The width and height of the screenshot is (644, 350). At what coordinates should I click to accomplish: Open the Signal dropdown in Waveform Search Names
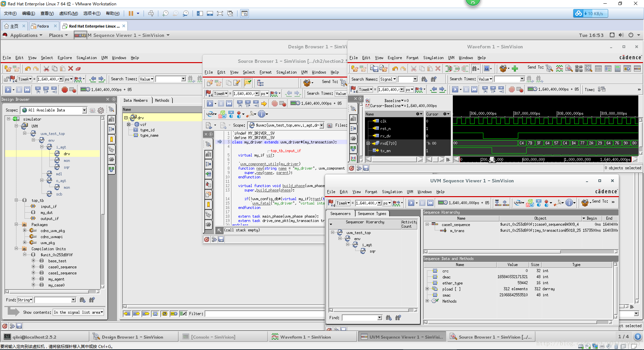(388, 79)
